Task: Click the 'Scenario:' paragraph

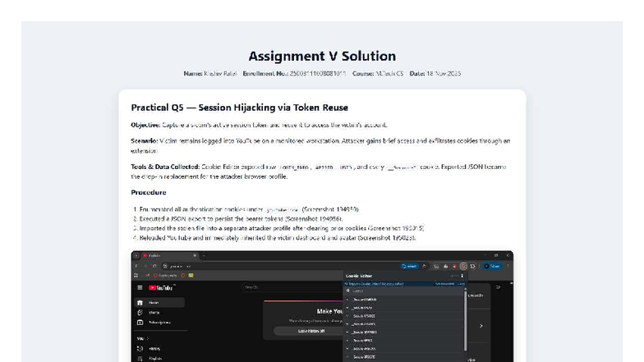Action: (x=320, y=146)
